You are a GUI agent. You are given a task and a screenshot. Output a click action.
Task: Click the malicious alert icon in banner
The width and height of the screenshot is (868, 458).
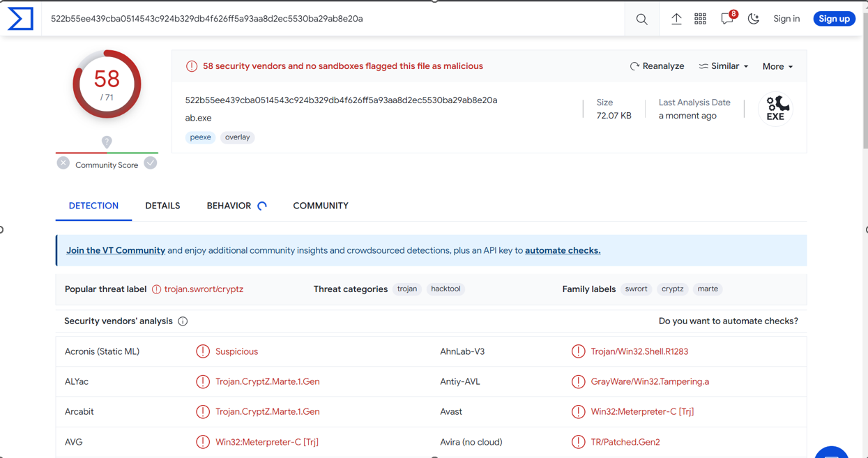pos(192,66)
